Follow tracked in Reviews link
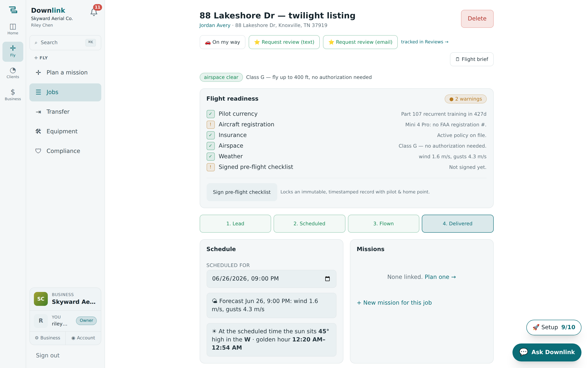The image size is (588, 368). [x=424, y=42]
